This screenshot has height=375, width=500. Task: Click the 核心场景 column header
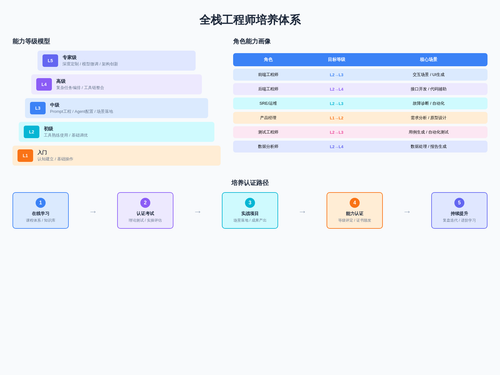(x=429, y=59)
